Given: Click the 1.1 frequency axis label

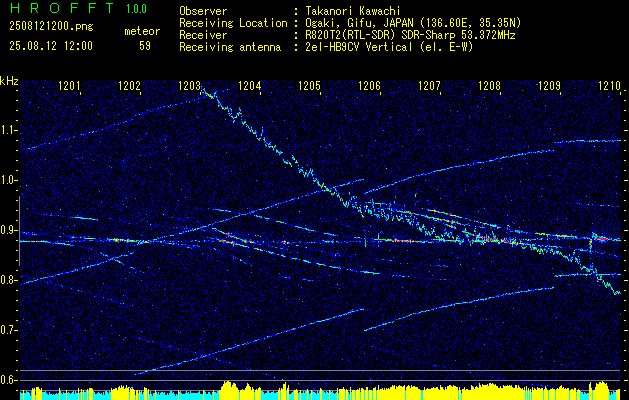Looking at the screenshot, I should 7,130.
